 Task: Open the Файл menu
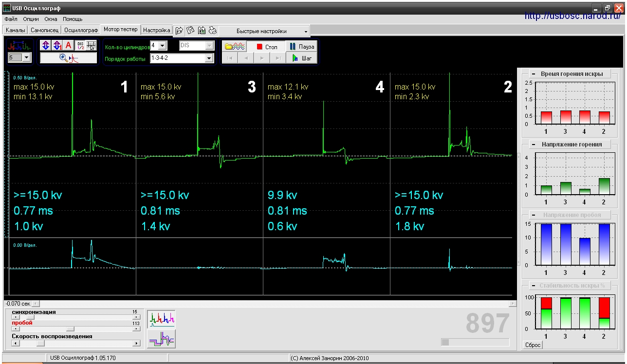point(11,19)
